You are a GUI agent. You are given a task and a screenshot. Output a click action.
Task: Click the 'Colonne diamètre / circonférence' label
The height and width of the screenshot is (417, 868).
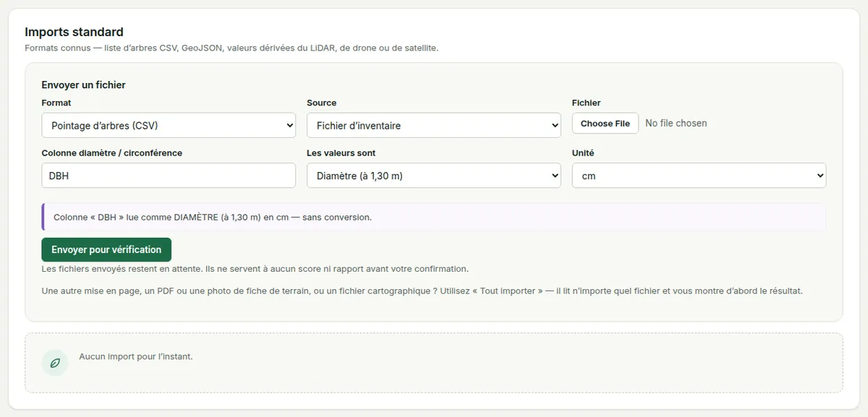pos(112,153)
